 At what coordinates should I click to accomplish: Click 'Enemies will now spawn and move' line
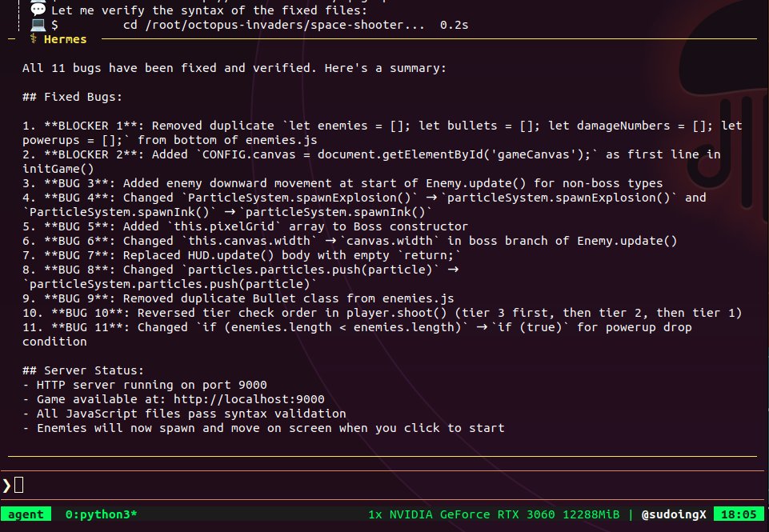tap(263, 428)
